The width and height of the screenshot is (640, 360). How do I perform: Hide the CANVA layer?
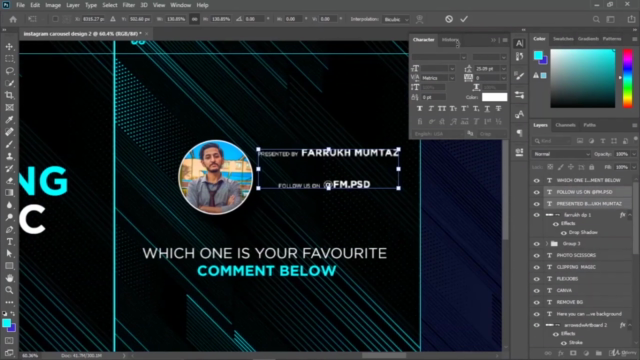tap(537, 291)
